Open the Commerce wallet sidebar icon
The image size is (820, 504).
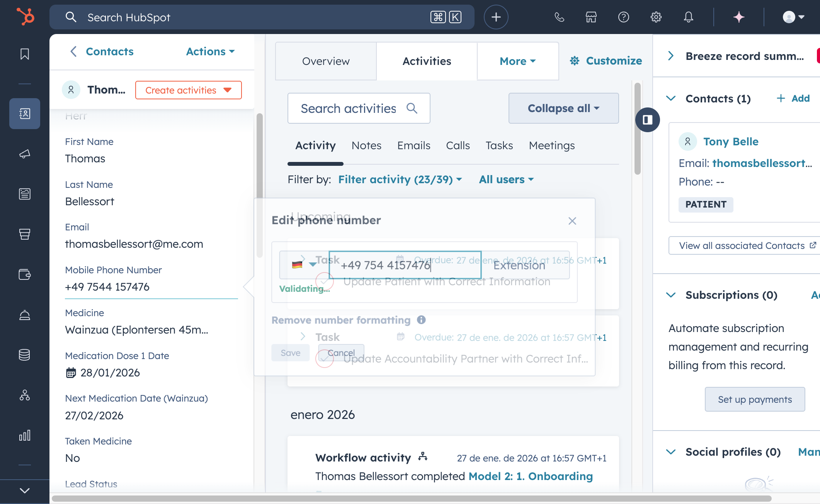(25, 274)
